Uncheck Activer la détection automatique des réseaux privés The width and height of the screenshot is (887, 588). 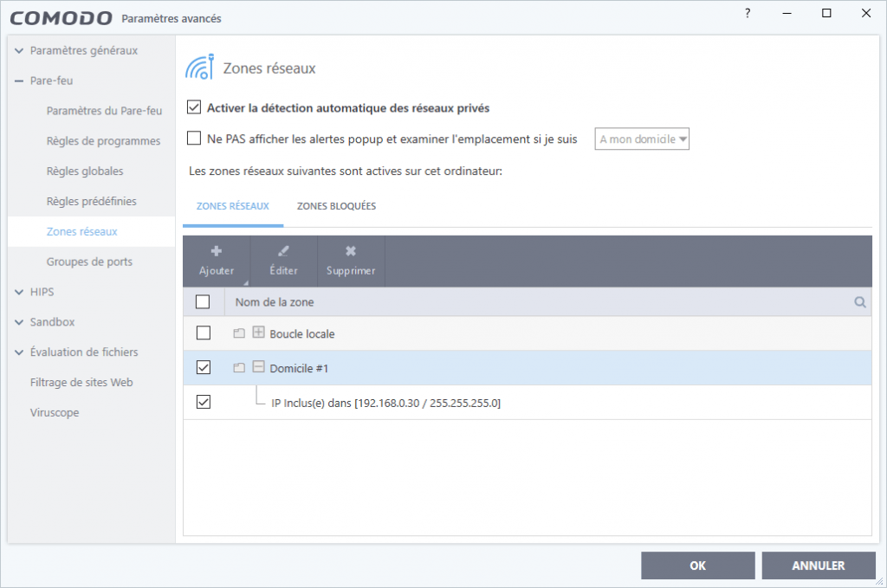(194, 107)
